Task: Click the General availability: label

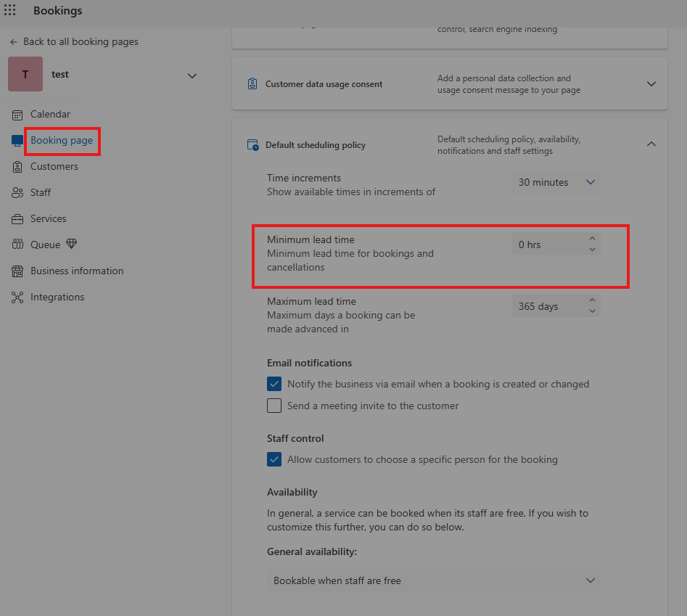Action: pos(312,552)
